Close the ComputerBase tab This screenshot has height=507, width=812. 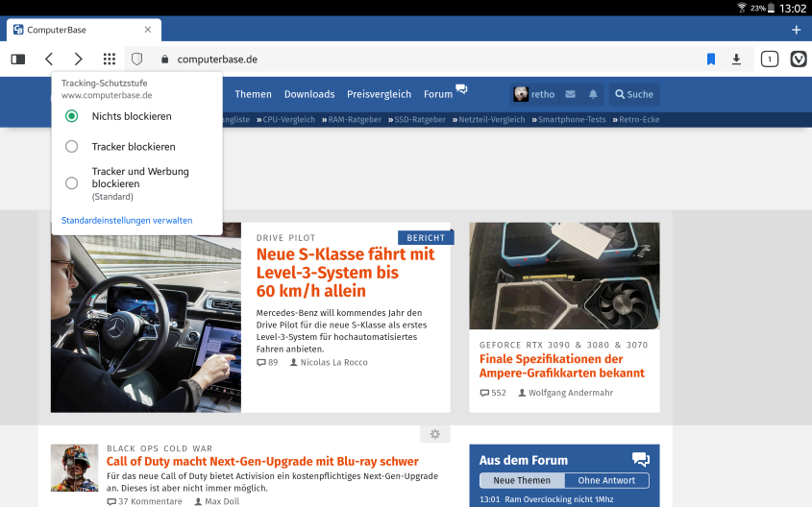pos(148,30)
